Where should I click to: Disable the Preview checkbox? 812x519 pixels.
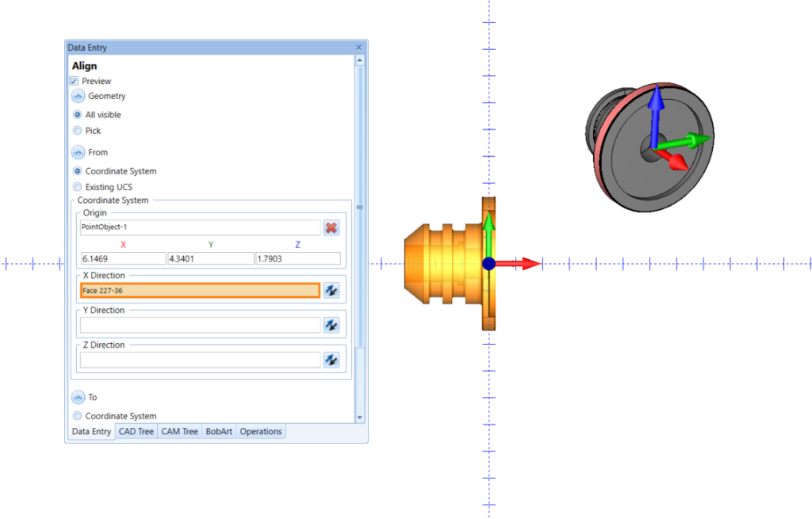click(x=72, y=81)
